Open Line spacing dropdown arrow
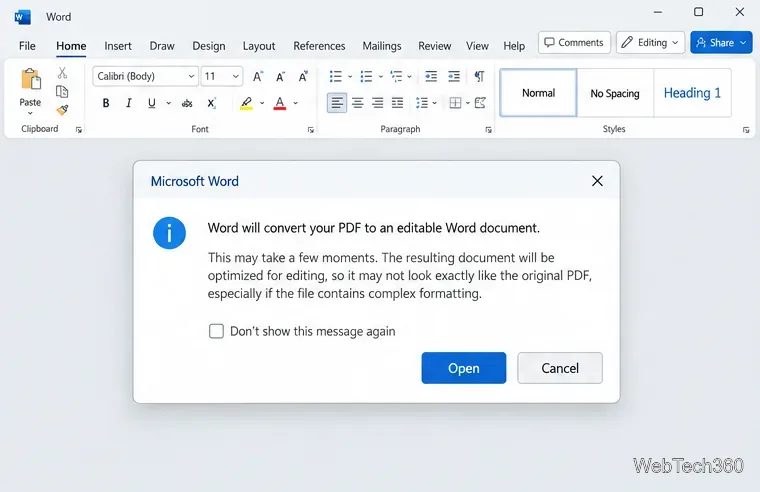The width and height of the screenshot is (760, 492). coord(435,103)
